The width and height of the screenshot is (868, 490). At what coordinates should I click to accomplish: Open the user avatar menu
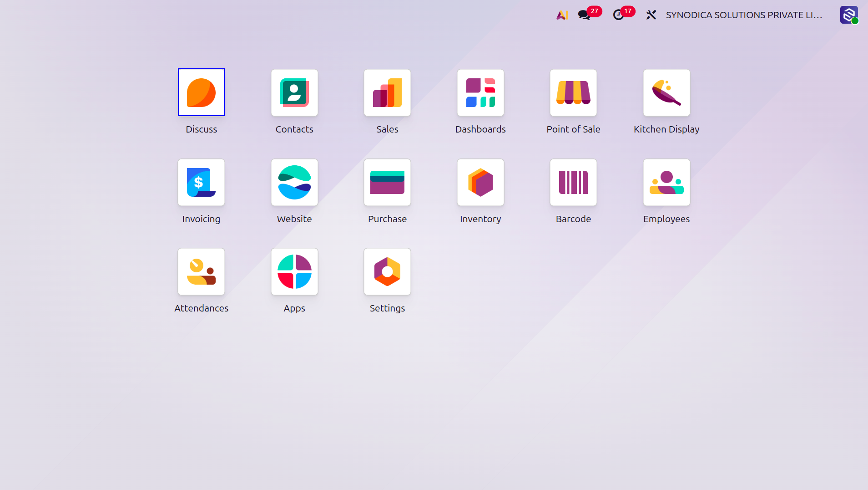[849, 15]
